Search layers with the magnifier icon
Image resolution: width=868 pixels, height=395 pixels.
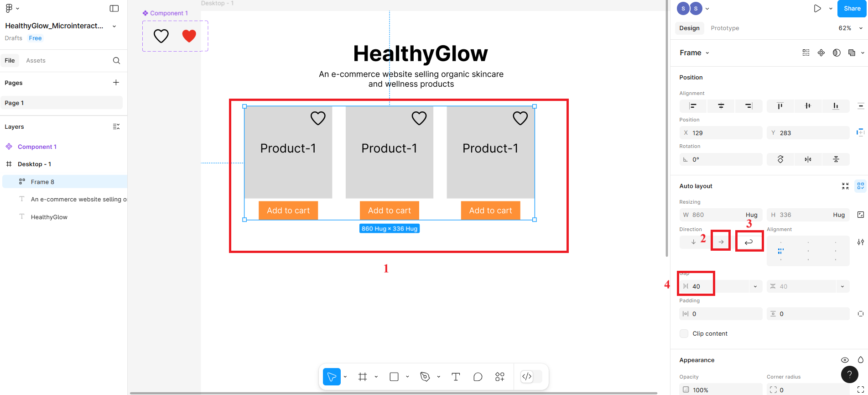(x=116, y=61)
